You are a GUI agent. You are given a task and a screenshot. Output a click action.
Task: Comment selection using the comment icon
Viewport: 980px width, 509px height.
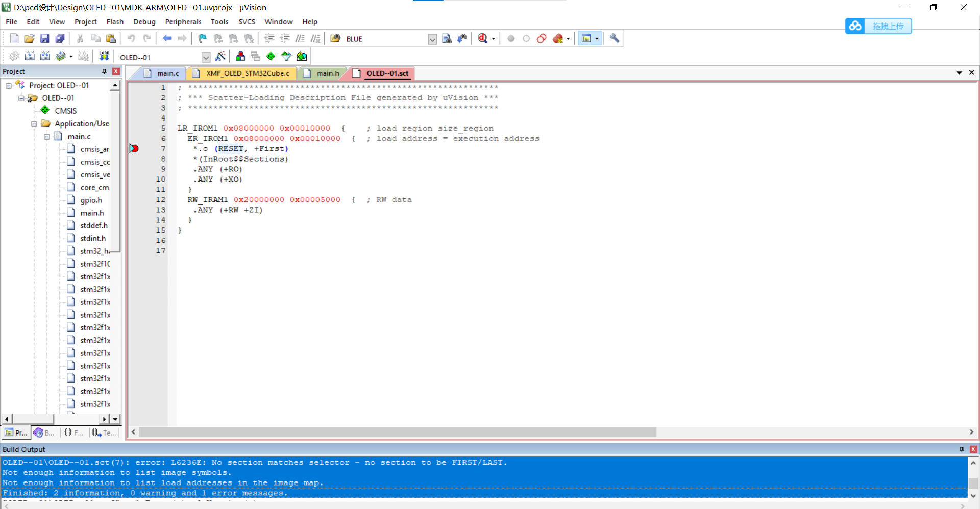[300, 38]
